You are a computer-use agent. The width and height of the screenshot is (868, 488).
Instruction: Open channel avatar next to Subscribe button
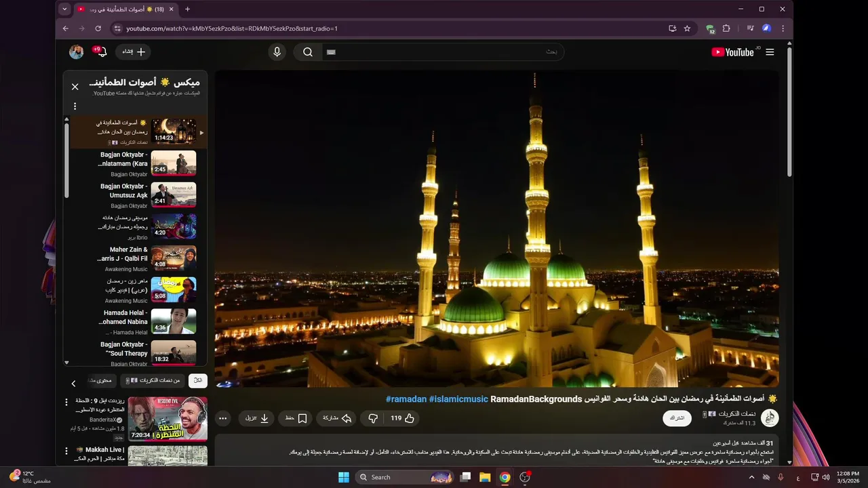coord(770,418)
